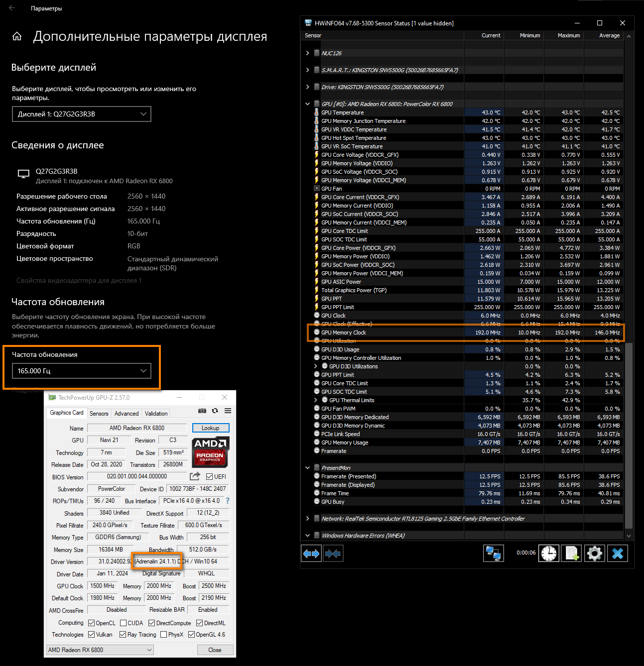Expand GPU Thermal Limits subgroup
The height and width of the screenshot is (666, 644).
coord(316,400)
